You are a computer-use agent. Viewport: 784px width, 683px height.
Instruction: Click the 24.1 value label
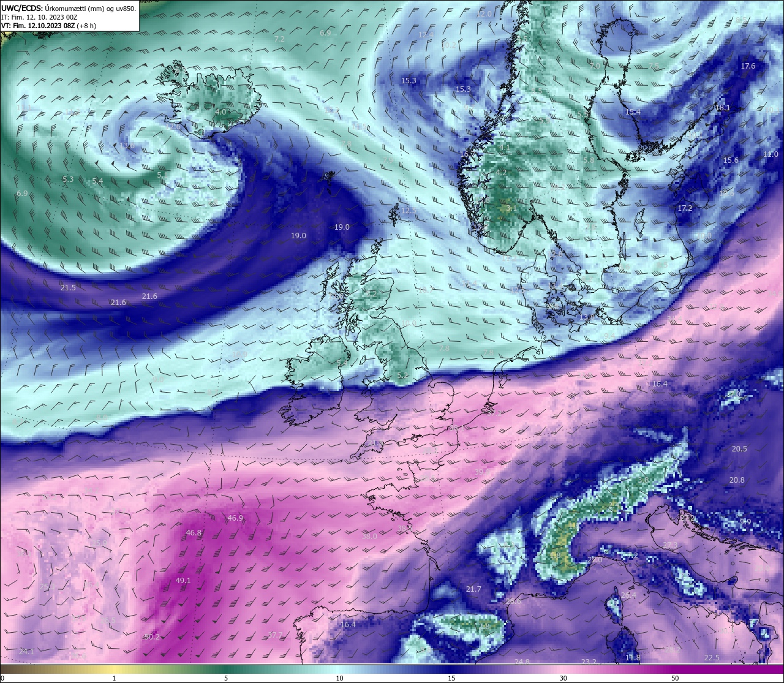coord(26,651)
